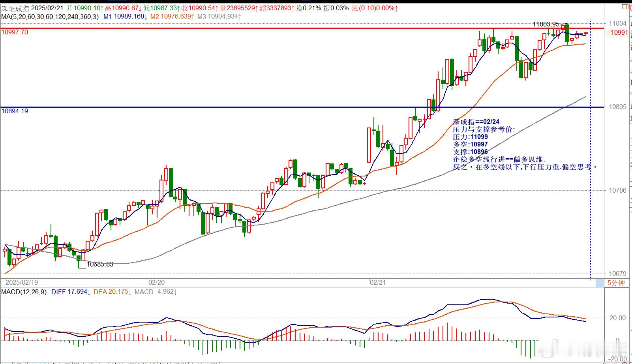Click the DEA 20.175 value
Image resolution: width=632 pixels, height=364 pixels.
click(x=113, y=292)
